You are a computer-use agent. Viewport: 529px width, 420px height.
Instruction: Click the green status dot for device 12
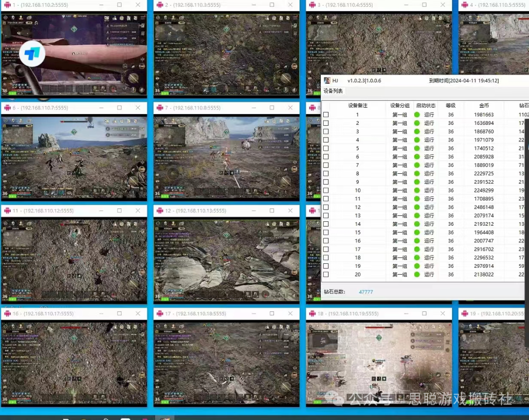tap(417, 207)
